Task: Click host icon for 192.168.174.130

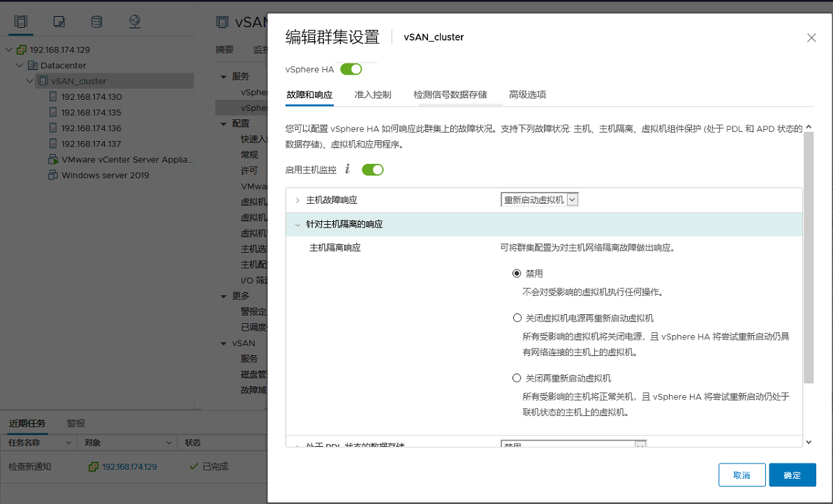Action: (52, 96)
